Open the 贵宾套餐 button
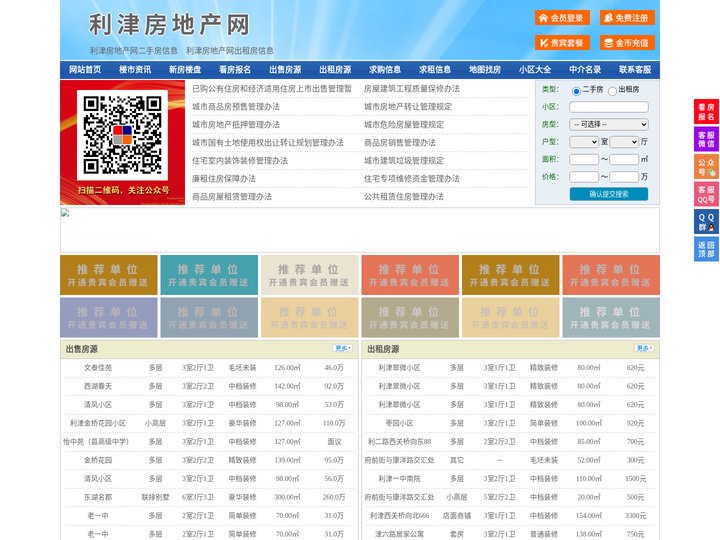 coord(562,43)
